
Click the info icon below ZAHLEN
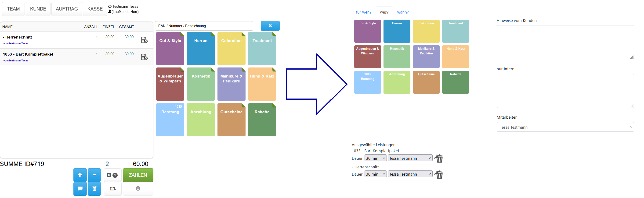(138, 188)
